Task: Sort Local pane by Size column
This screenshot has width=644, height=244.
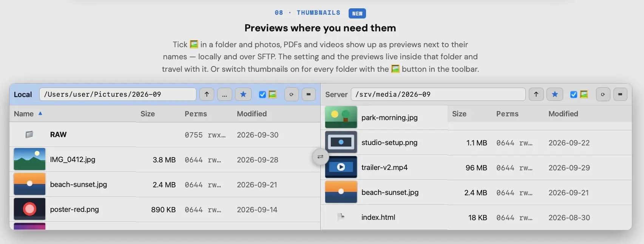Action: (148, 114)
